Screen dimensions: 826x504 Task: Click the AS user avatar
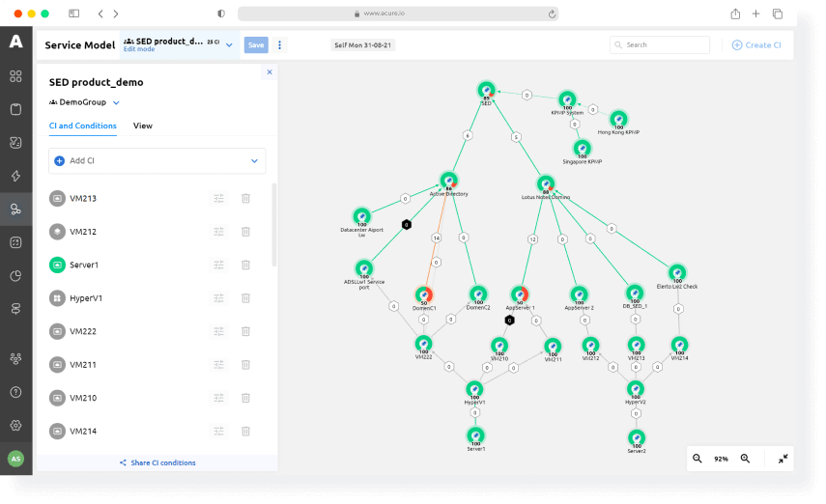pyautogui.click(x=15, y=459)
